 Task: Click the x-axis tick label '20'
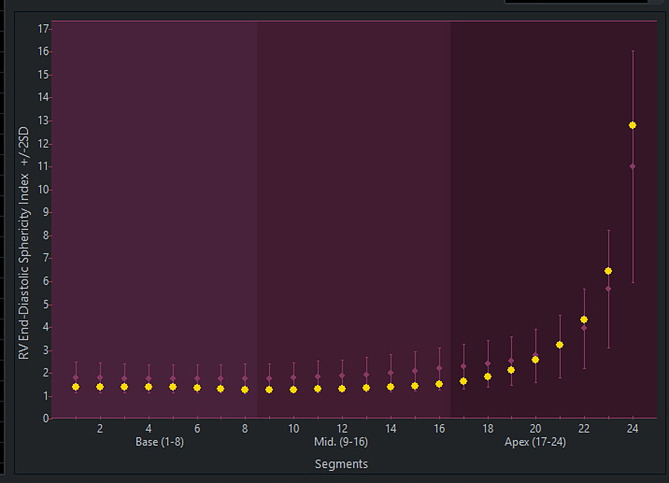click(535, 429)
